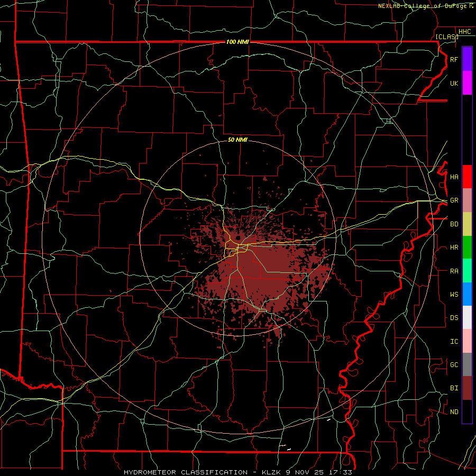Click the IC light pink legend swatch
The width and height of the screenshot is (476, 476).
coord(467,341)
